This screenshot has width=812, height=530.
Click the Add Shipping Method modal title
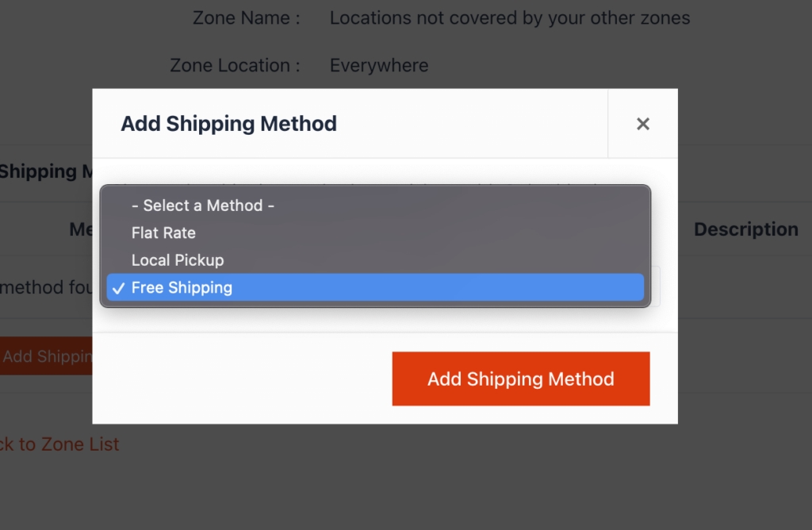point(228,124)
